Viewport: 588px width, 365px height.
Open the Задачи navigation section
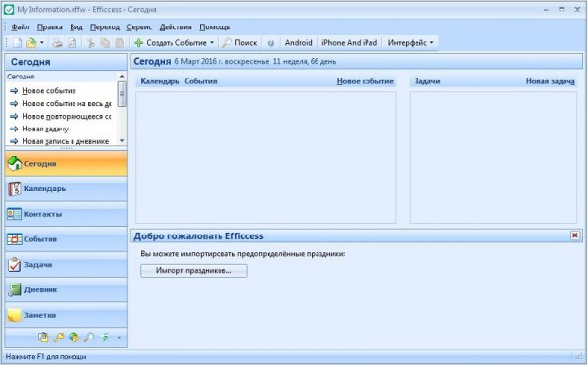66,265
